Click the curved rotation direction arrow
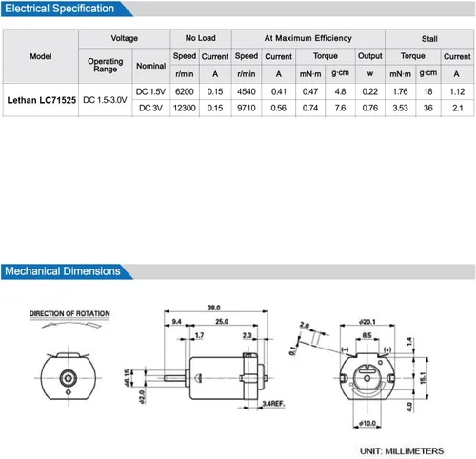Image resolution: width=476 pixels, height=459 pixels. pos(71,325)
